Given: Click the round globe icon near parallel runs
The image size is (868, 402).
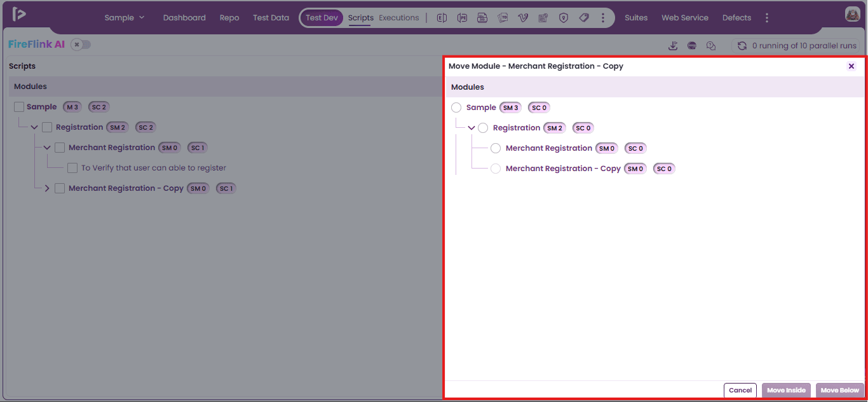Looking at the screenshot, I should (692, 46).
